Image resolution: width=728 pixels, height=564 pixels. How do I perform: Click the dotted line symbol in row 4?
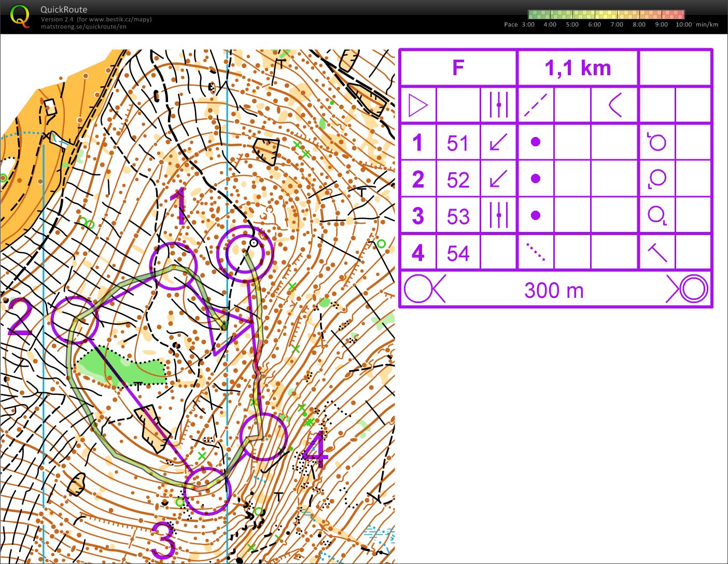pos(536,253)
